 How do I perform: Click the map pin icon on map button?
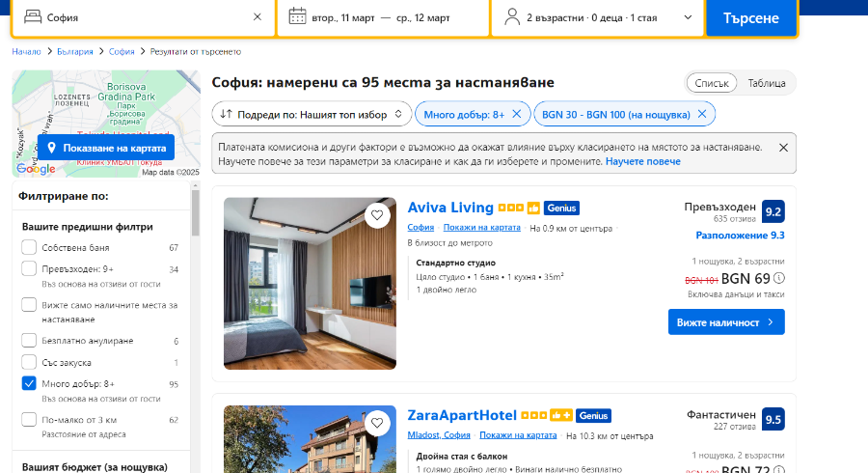(x=51, y=148)
